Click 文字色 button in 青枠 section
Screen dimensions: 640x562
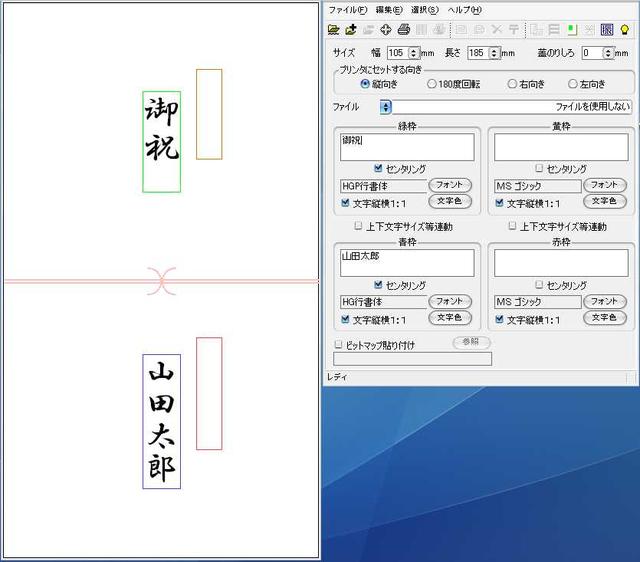[x=450, y=318]
